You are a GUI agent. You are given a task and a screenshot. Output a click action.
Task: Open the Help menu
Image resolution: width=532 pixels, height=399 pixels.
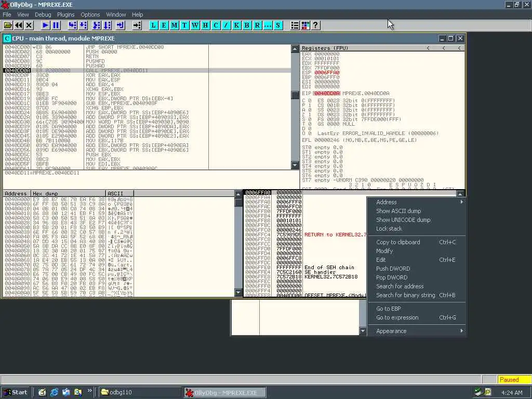(137, 15)
